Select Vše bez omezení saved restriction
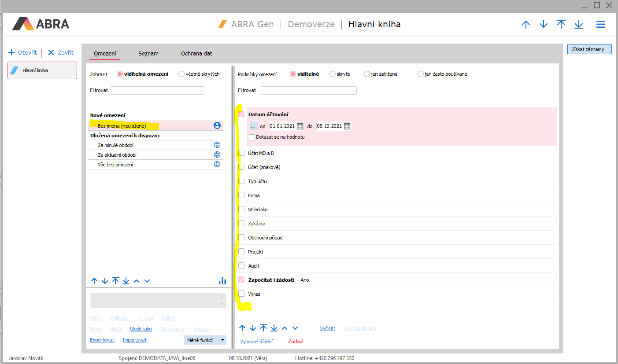The width and height of the screenshot is (618, 364). [115, 165]
